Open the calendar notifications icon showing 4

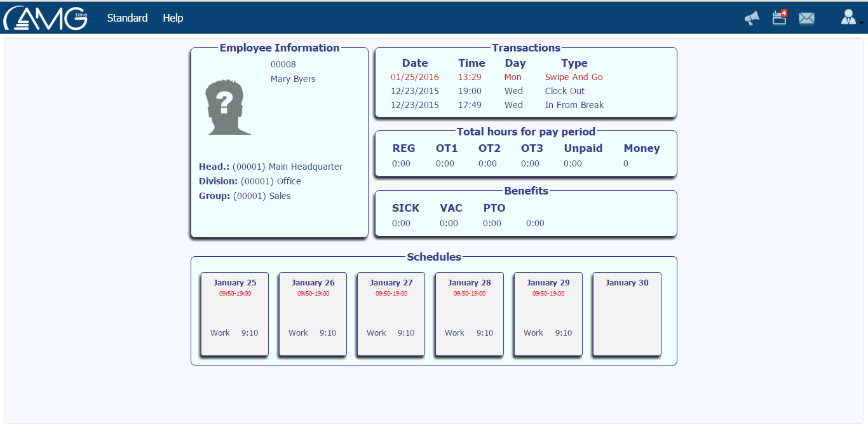click(778, 19)
